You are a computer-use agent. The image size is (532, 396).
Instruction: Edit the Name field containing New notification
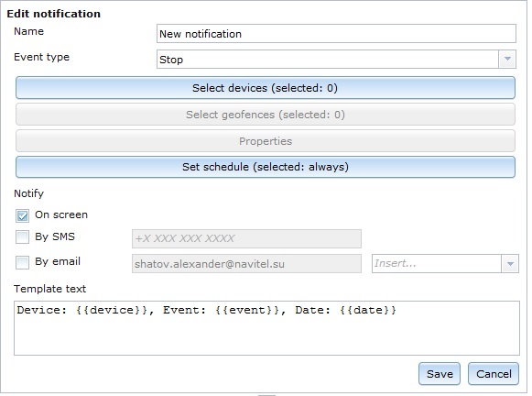(336, 34)
